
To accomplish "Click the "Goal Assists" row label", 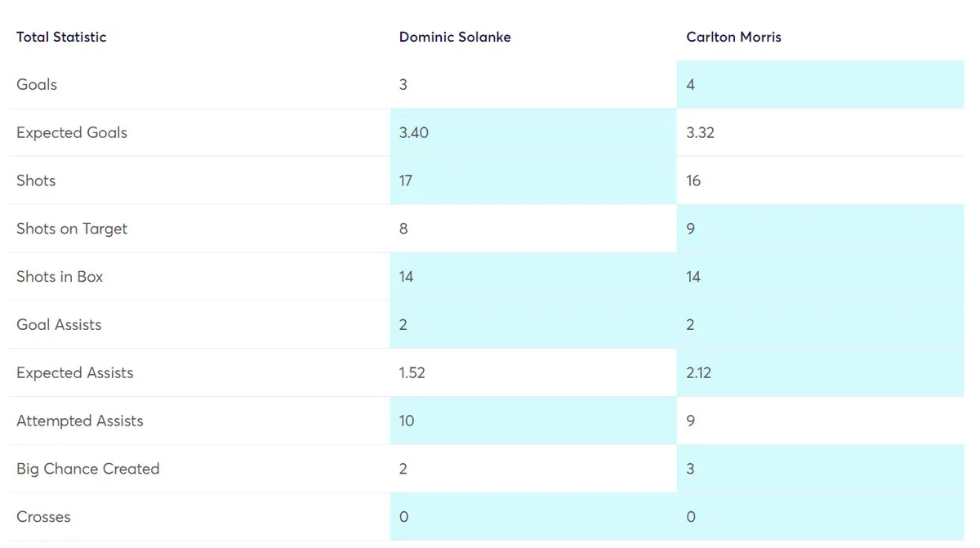I will (59, 324).
